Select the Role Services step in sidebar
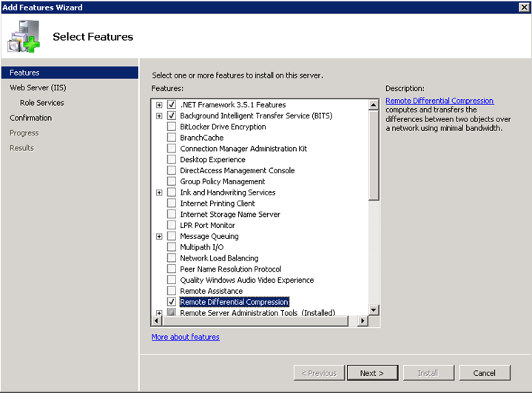Screen dimensions: 532x393 point(41,102)
